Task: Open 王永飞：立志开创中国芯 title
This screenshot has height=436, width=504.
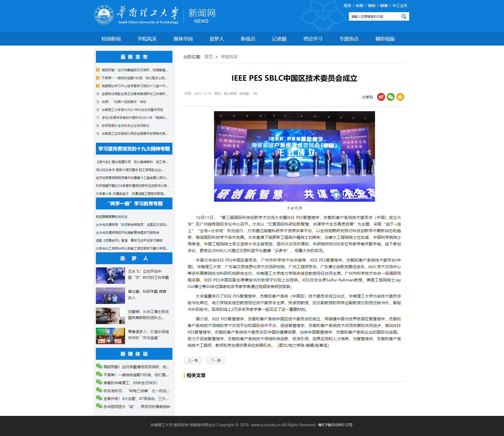Action: point(148,275)
